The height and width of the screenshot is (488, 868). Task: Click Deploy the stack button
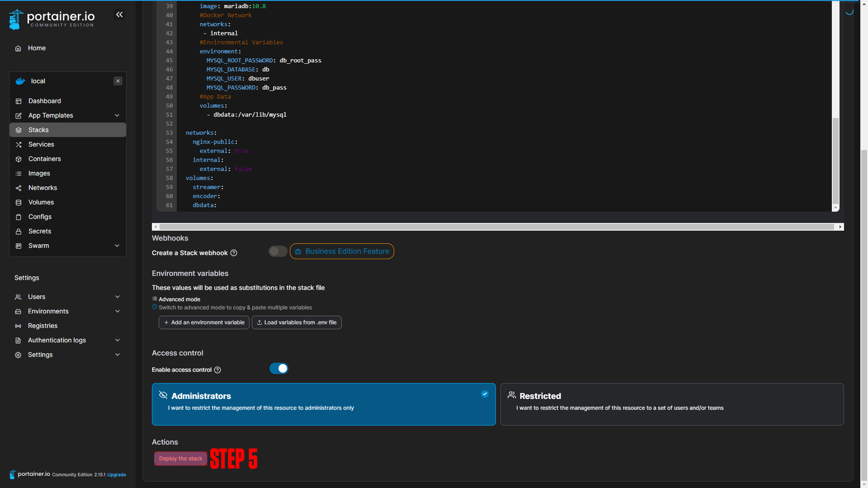180,459
